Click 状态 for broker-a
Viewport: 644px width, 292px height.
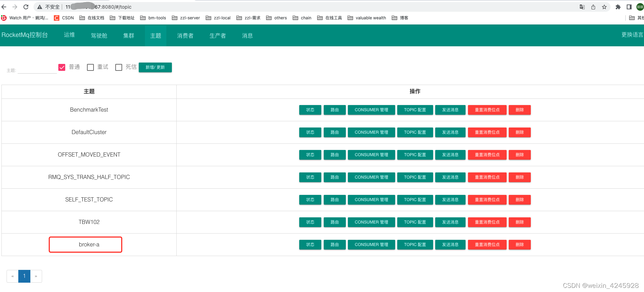coord(310,245)
